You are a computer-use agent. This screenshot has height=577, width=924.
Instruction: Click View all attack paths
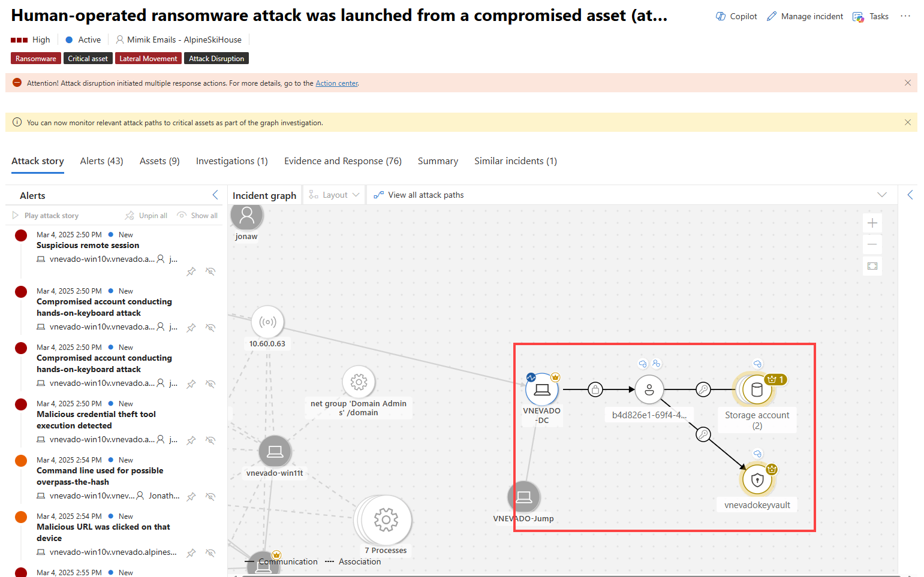419,195
